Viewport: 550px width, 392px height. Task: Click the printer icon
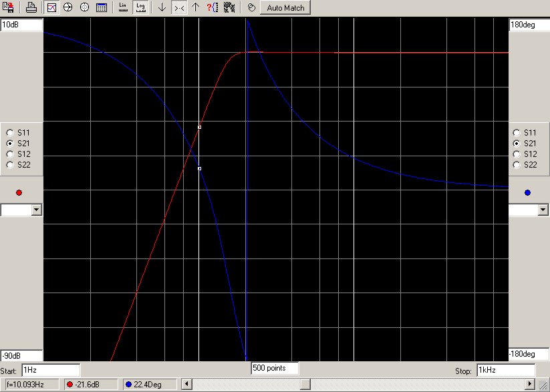tap(31, 7)
